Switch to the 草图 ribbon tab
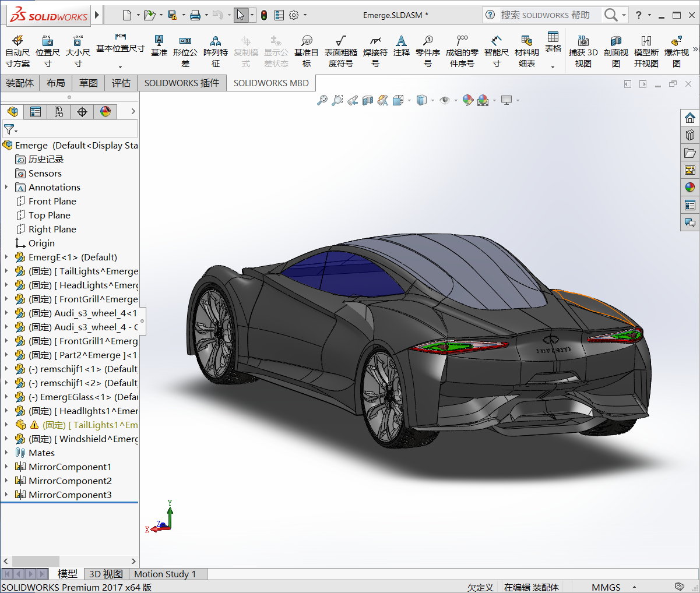The width and height of the screenshot is (700, 593). click(89, 83)
